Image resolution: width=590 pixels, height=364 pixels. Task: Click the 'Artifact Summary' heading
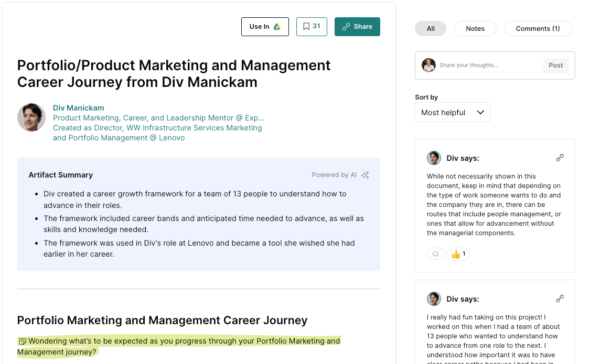click(61, 175)
